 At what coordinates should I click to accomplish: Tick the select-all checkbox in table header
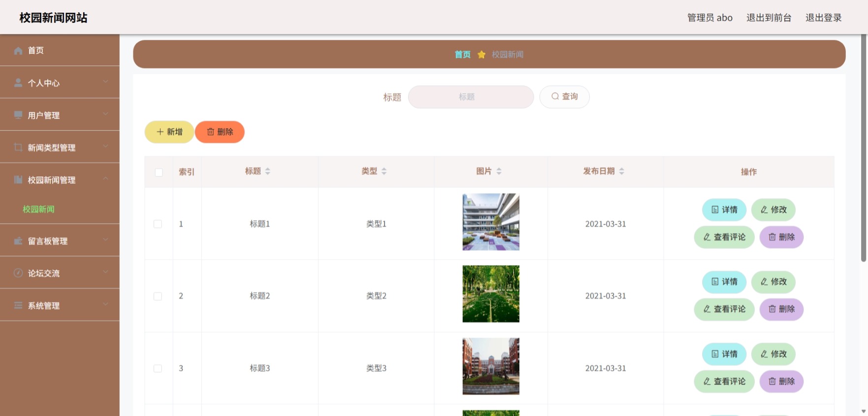(159, 173)
